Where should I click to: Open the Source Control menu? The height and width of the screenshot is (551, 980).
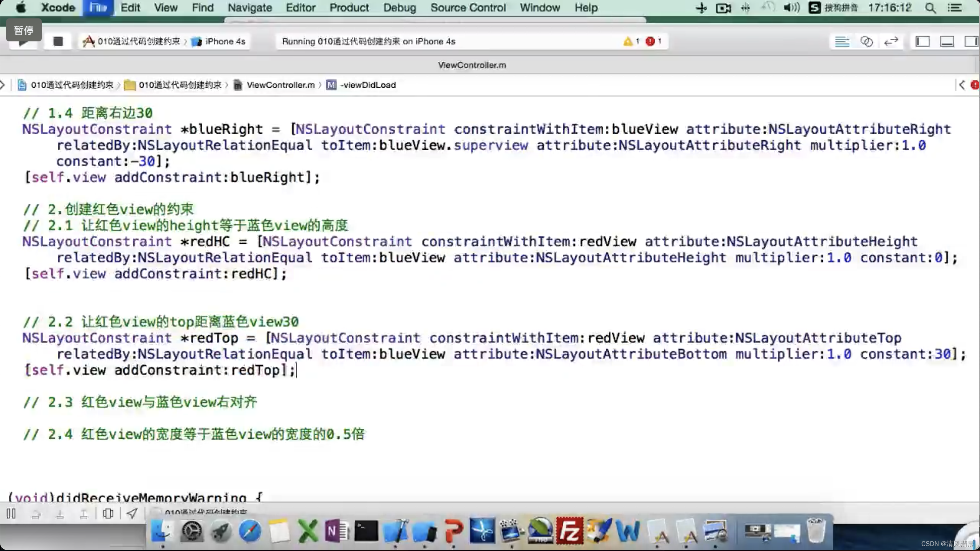(x=468, y=8)
